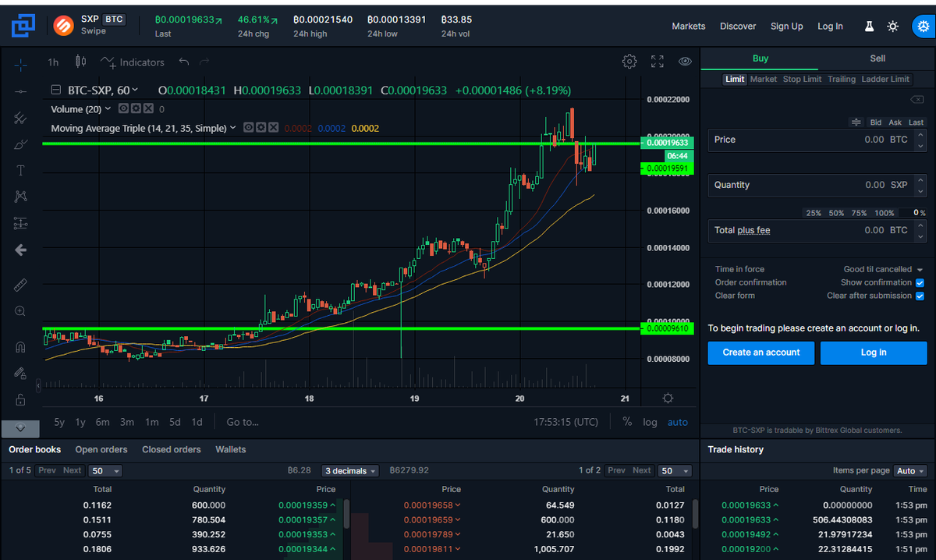
Task: Set quantity to 50% button
Action: pos(836,213)
